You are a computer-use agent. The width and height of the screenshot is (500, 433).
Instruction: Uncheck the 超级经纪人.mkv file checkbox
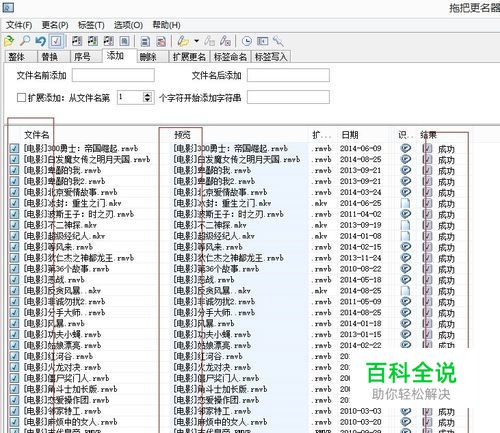14,236
